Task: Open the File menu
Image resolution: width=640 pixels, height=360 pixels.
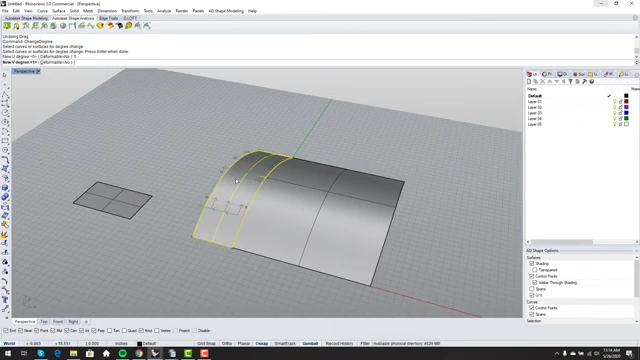Action: [5, 11]
